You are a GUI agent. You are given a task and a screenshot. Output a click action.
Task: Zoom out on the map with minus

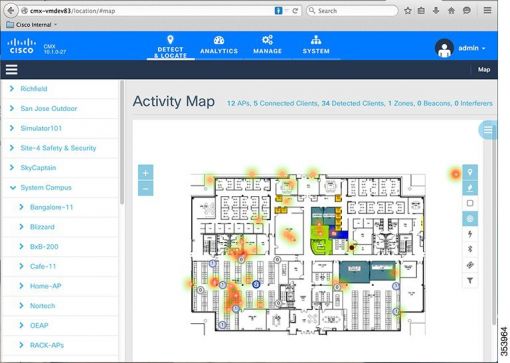click(x=146, y=188)
